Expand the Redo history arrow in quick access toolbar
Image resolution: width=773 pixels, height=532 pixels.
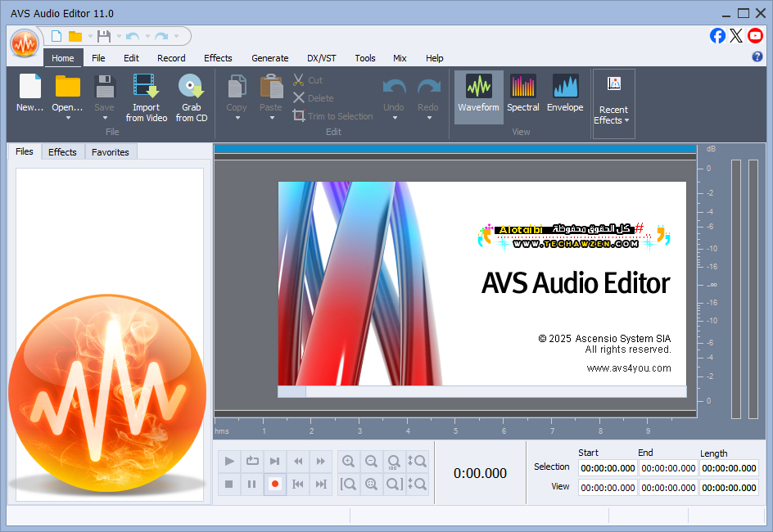click(177, 37)
